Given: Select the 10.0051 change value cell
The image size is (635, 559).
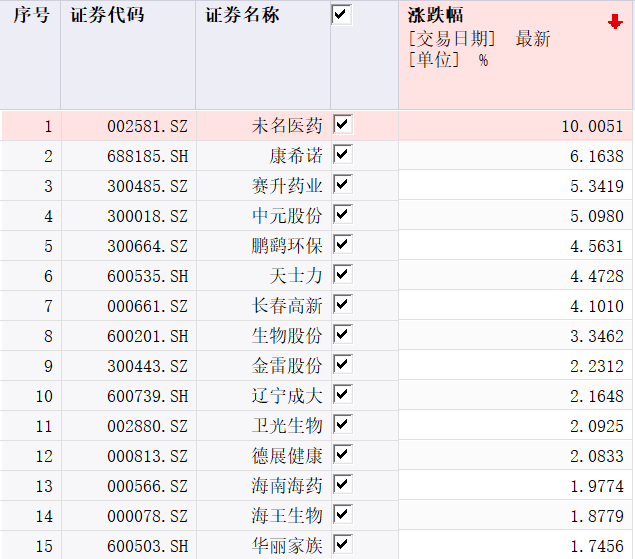Looking at the screenshot, I should tap(592, 126).
